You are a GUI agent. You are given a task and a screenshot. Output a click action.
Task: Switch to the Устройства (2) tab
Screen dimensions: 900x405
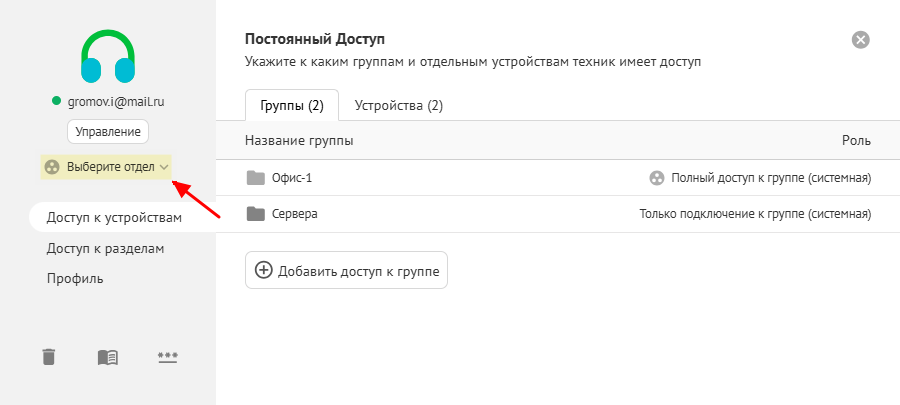tap(398, 105)
